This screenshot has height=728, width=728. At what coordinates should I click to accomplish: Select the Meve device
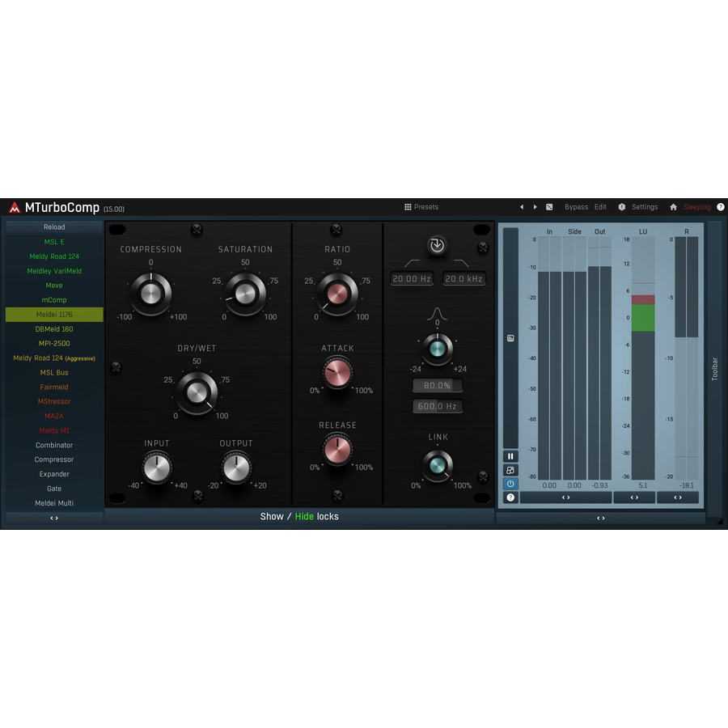coord(54,286)
